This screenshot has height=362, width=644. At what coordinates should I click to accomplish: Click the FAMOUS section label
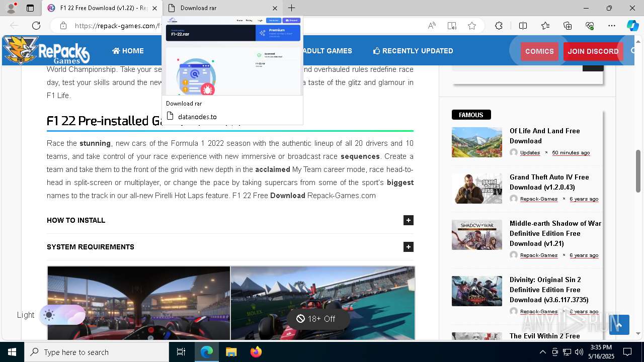pyautogui.click(x=471, y=115)
